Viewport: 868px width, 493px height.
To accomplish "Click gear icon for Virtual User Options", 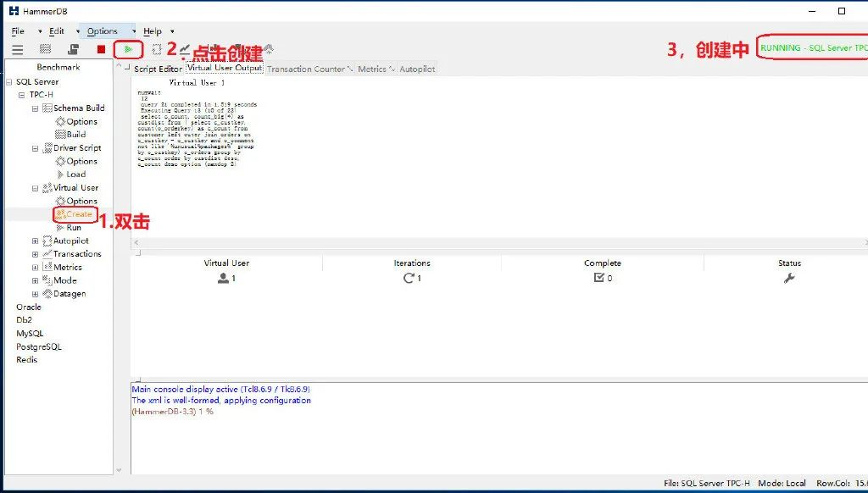I will pyautogui.click(x=60, y=201).
